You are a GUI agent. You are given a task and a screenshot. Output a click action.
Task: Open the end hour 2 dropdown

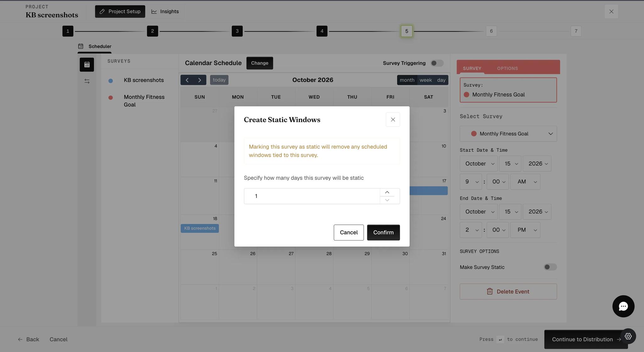coord(471,230)
